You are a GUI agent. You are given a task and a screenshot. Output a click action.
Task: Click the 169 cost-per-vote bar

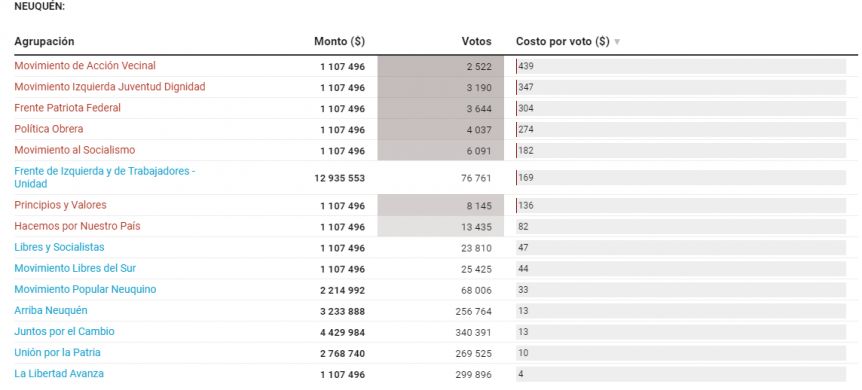pos(681,178)
